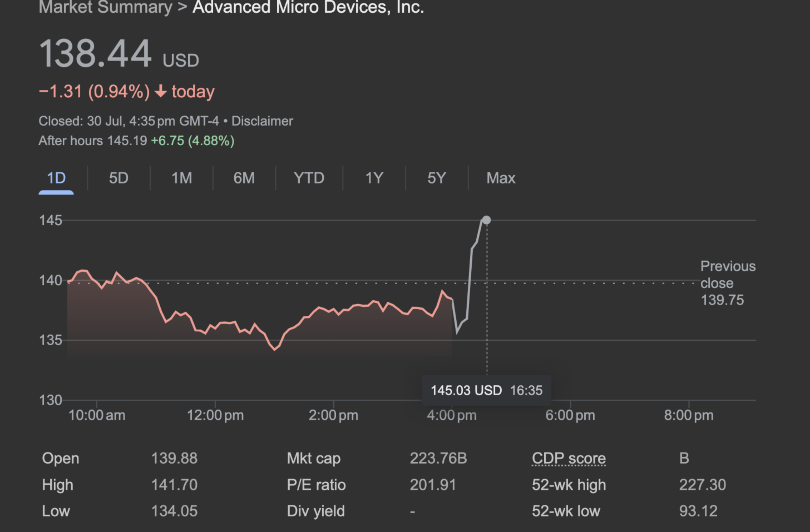This screenshot has height=532, width=810.
Task: Click the Mkt cap value 223.76B
Action: click(438, 459)
